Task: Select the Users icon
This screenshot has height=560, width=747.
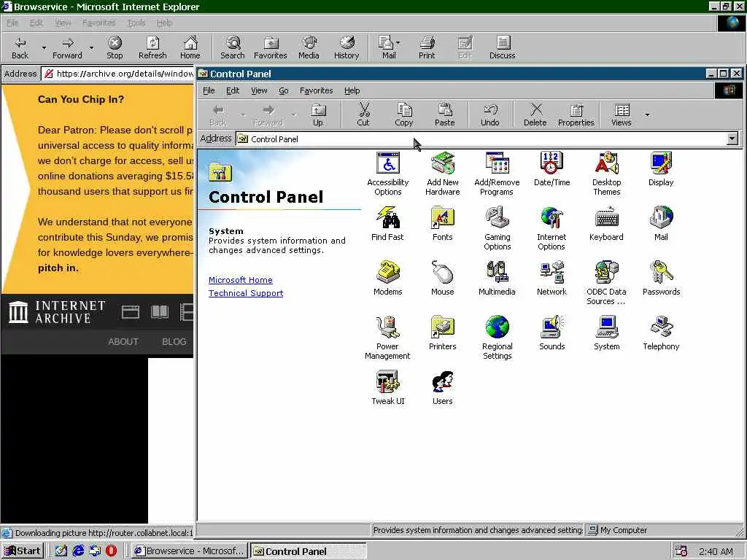Action: click(443, 388)
